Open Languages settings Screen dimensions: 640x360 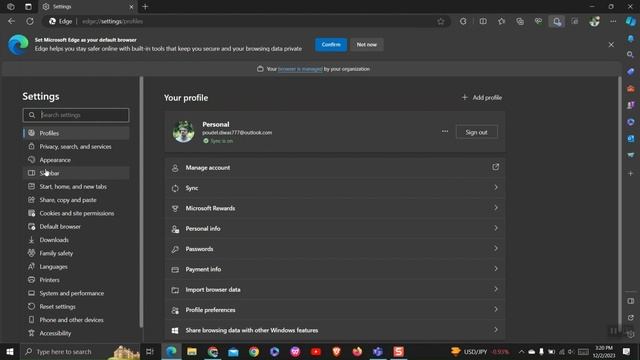pyautogui.click(x=76, y=267)
